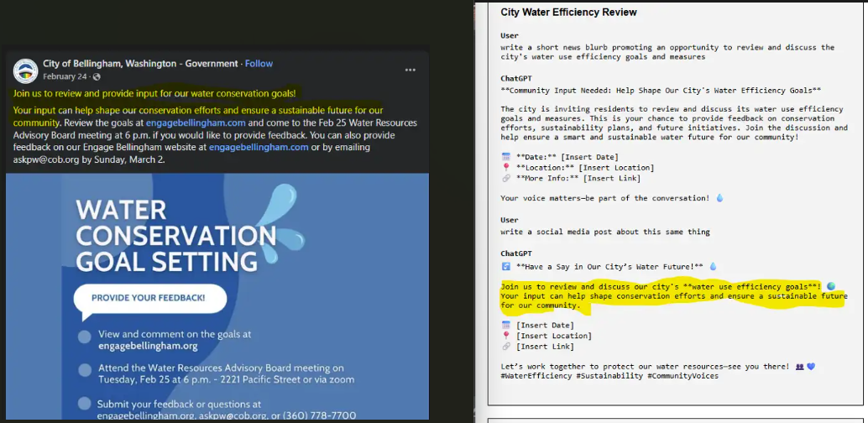Open the three-dot options menu on the post

coord(410,70)
